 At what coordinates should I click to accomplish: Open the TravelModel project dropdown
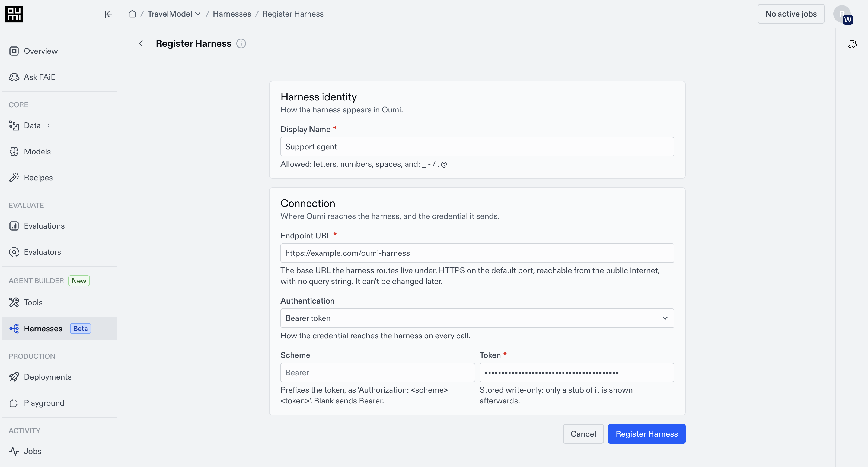click(x=174, y=14)
